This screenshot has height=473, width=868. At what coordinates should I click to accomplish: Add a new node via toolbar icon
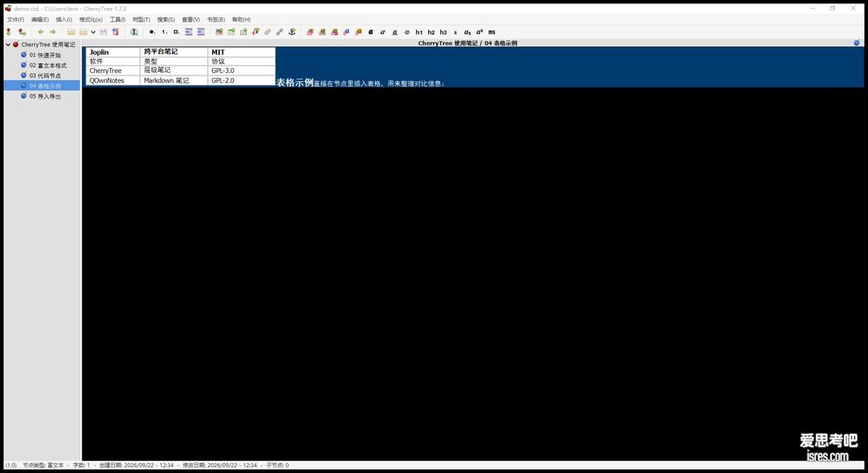[x=9, y=32]
